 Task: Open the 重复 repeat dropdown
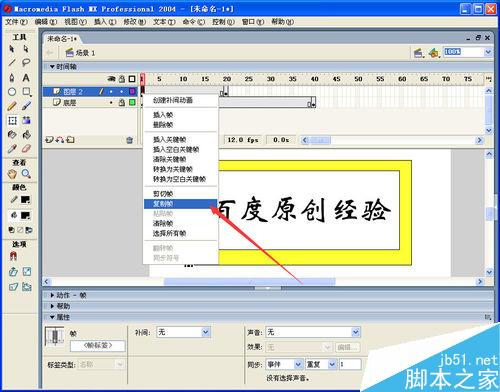tap(332, 365)
